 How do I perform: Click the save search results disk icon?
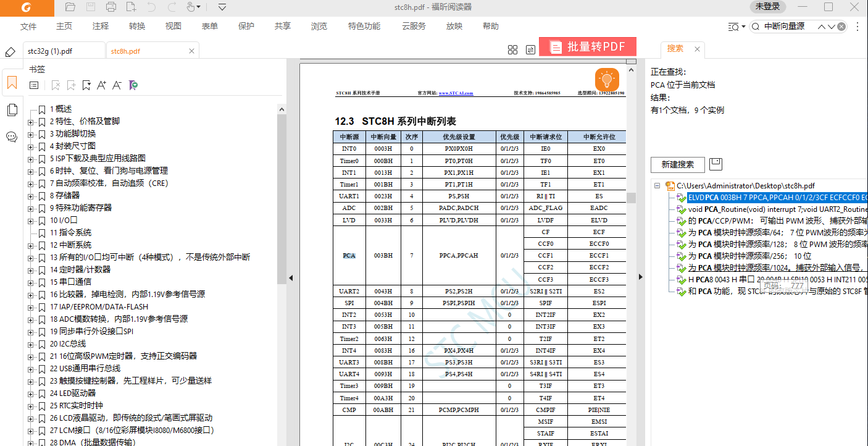pos(716,164)
